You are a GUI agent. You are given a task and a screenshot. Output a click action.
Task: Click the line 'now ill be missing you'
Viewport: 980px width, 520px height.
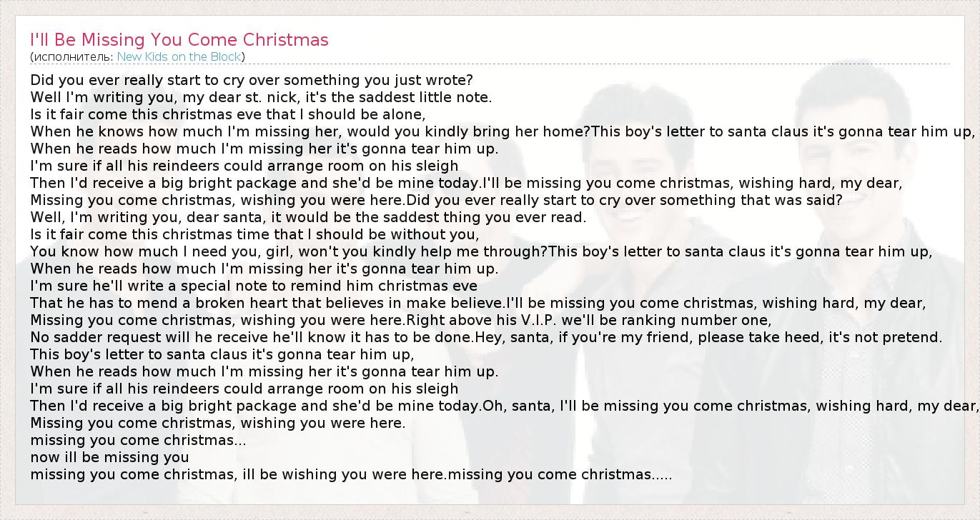(109, 457)
